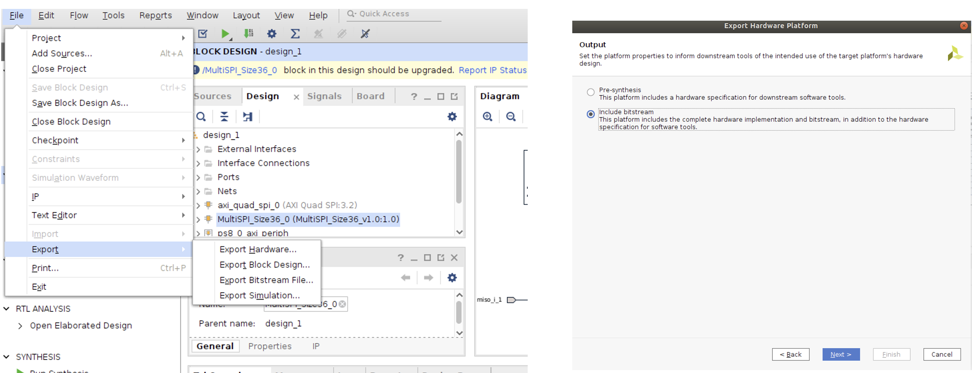Open properties panel settings gear
The width and height of the screenshot is (980, 373).
(452, 278)
